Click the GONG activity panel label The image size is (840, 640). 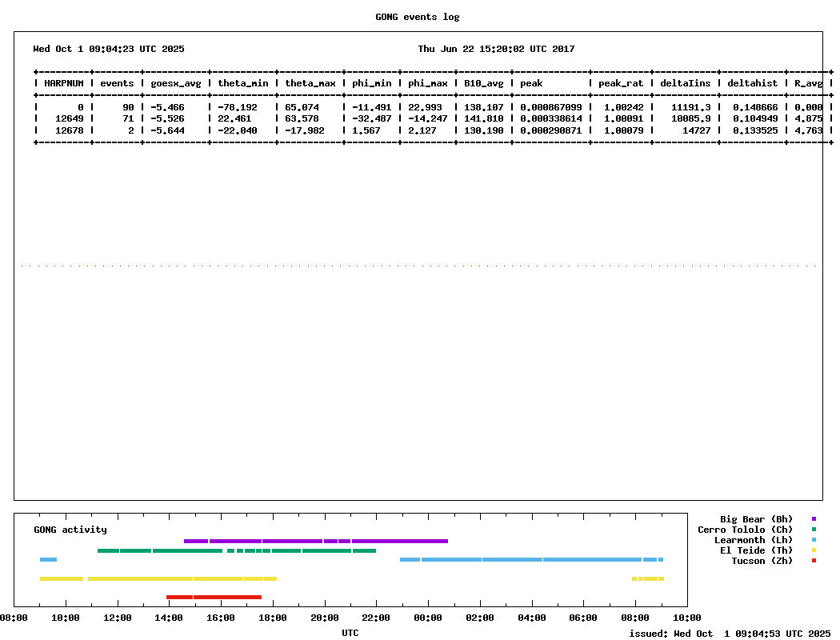point(70,530)
